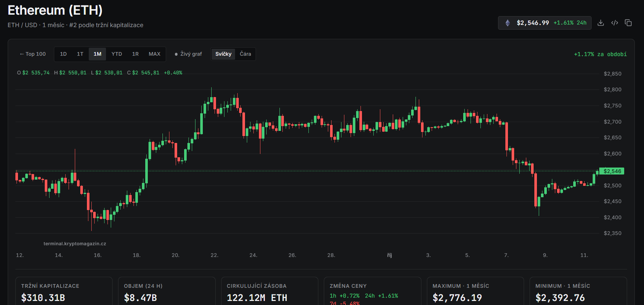Toggle the Živý graf live mode
This screenshot has height=305, width=644.
tap(188, 54)
